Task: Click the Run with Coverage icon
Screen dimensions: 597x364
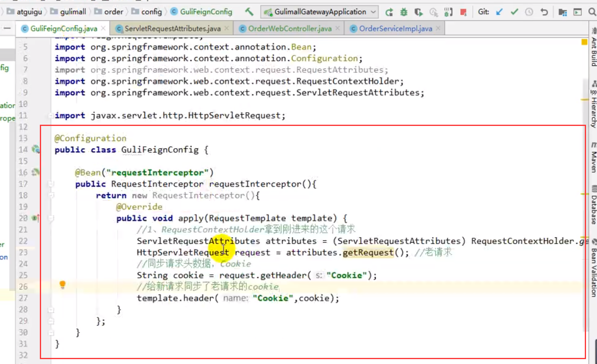Action: tap(418, 12)
